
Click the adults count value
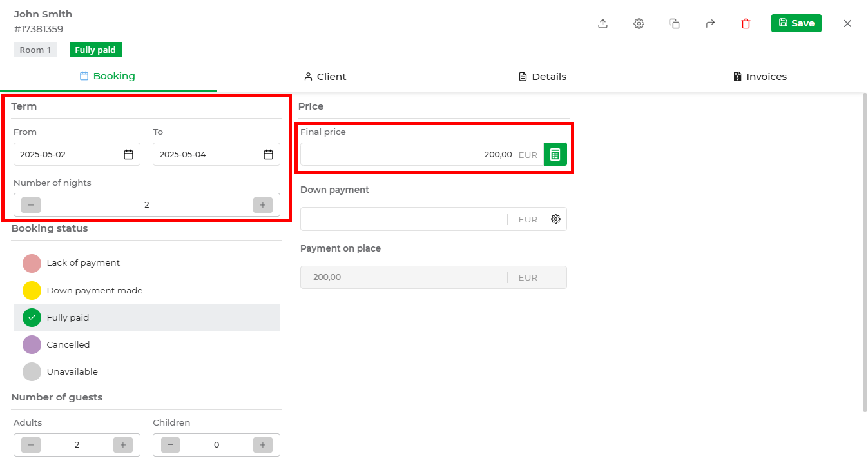[x=77, y=445]
